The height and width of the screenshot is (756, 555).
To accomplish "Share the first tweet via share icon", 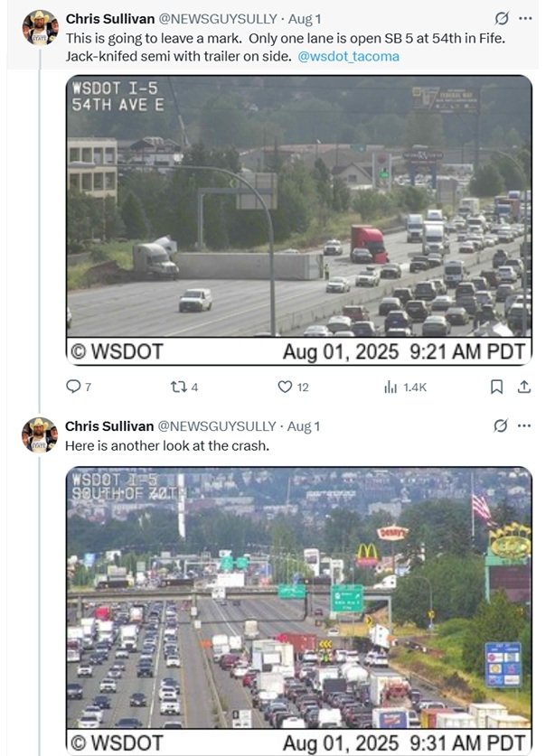I will (523, 387).
